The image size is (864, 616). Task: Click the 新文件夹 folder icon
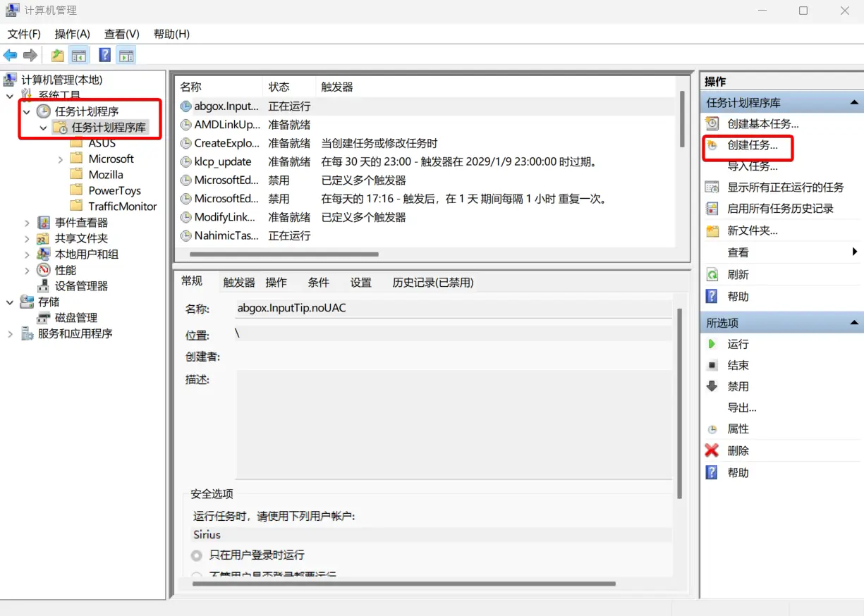click(712, 230)
